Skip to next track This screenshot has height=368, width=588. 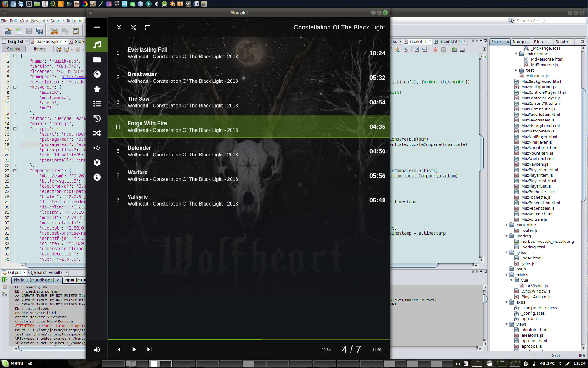coord(149,350)
